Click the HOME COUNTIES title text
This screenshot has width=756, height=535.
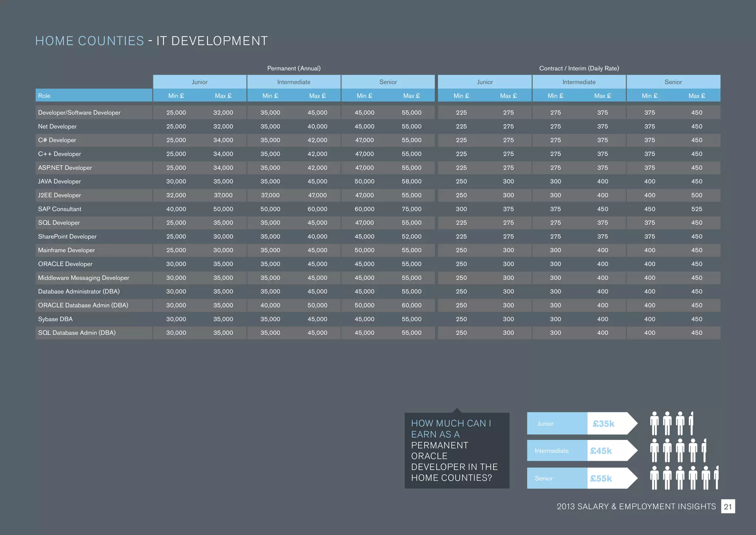(89, 41)
